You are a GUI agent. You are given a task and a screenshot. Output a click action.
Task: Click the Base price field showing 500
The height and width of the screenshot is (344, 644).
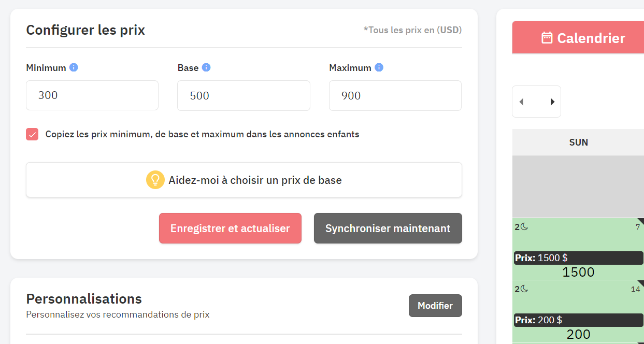tap(244, 95)
